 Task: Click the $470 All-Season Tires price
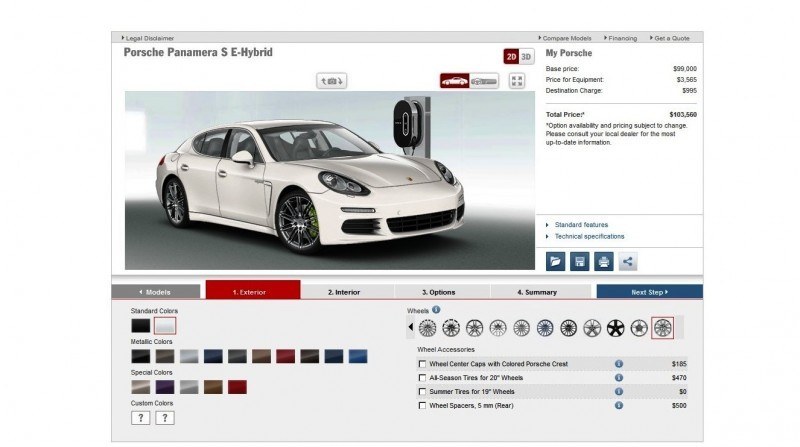tap(679, 378)
